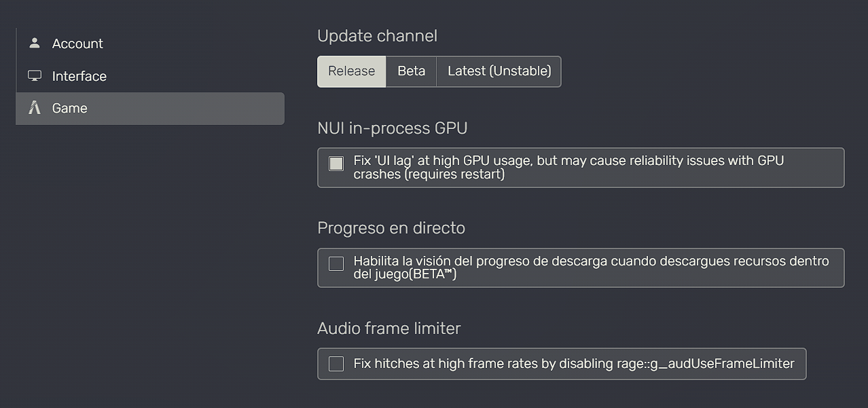
Task: Switch to the Beta update channel
Action: pos(410,71)
